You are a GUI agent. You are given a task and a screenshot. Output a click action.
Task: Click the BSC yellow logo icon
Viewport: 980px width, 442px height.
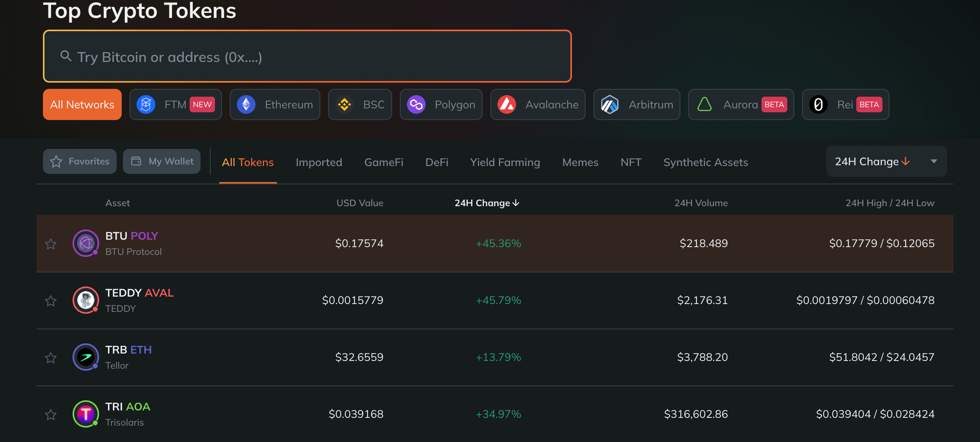pos(344,104)
